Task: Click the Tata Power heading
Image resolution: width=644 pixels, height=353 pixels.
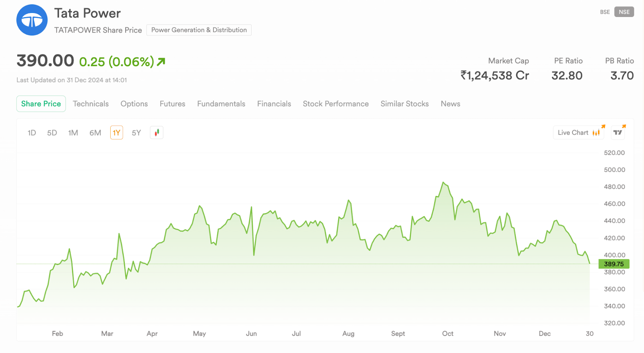Action: 87,13
